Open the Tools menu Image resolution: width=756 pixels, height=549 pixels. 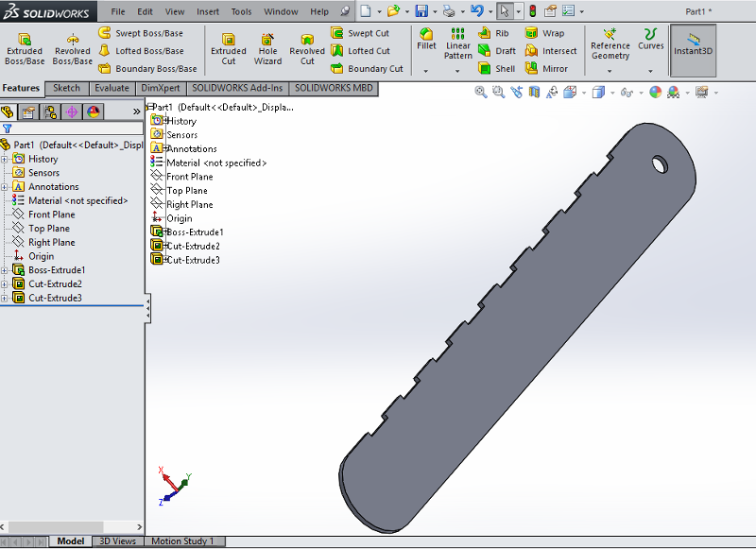[241, 11]
